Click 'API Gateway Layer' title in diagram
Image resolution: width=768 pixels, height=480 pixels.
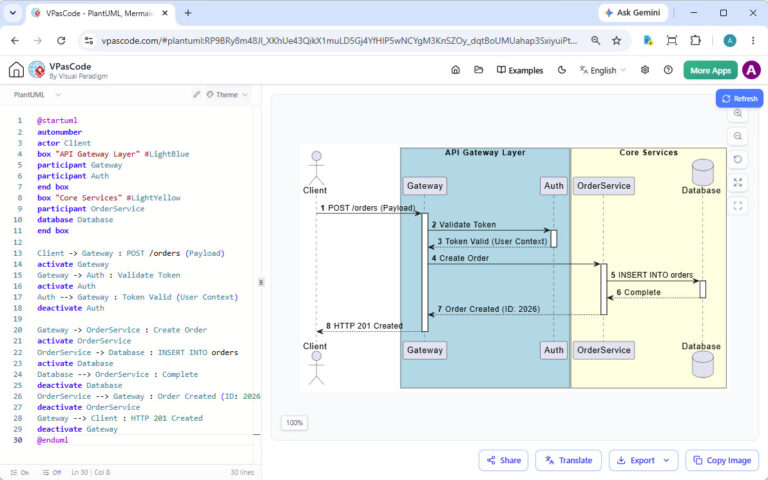485,152
